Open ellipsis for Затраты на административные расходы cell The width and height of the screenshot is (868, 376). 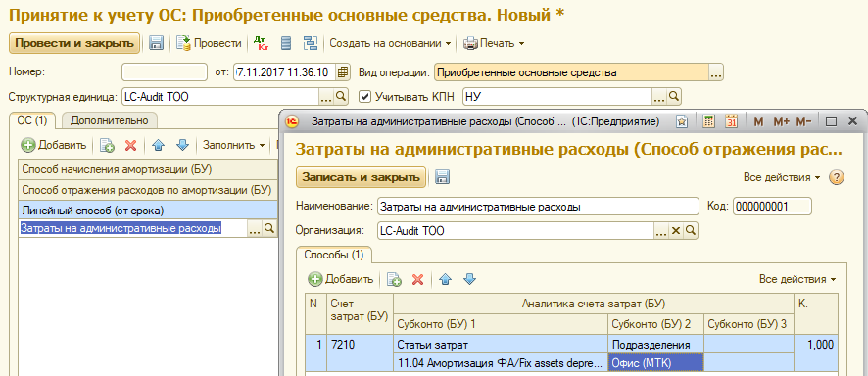click(254, 228)
